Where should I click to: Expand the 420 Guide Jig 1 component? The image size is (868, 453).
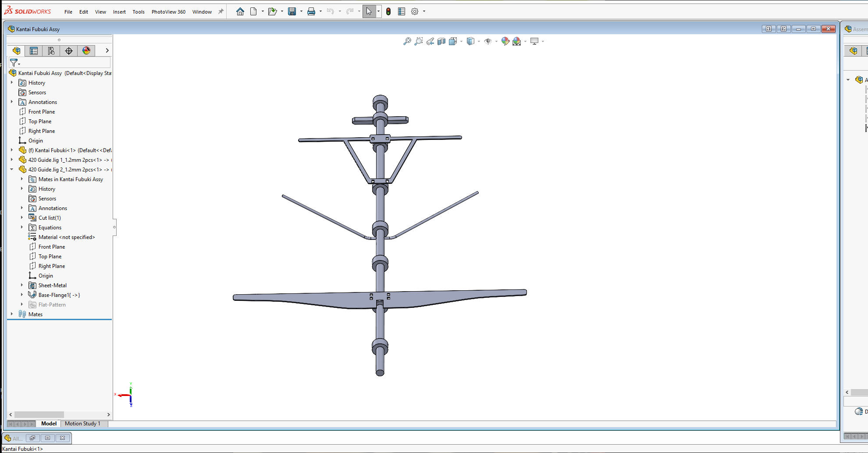click(x=12, y=160)
